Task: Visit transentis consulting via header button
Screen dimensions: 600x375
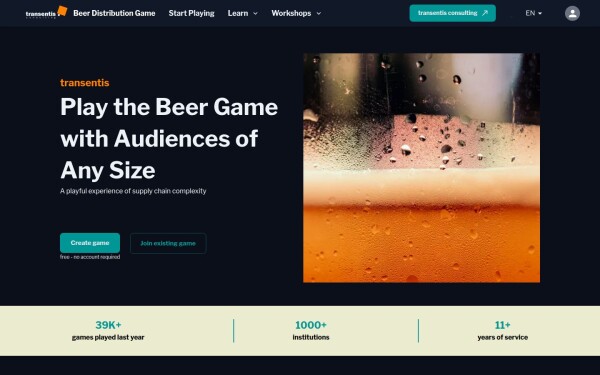Action: [x=452, y=13]
